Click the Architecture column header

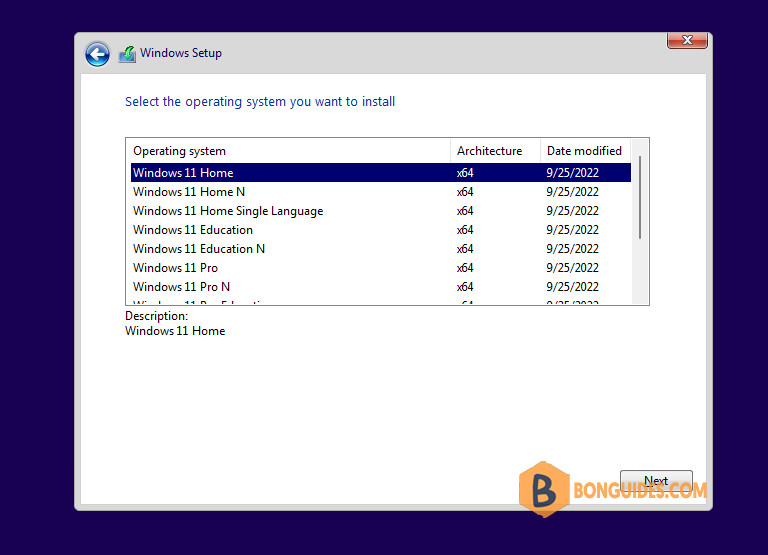coord(495,151)
